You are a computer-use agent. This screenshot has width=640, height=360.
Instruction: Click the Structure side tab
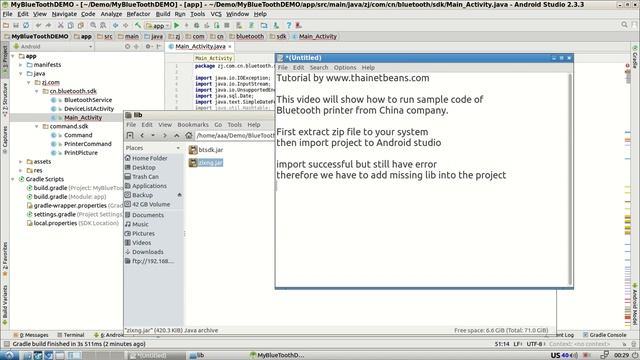pos(5,100)
